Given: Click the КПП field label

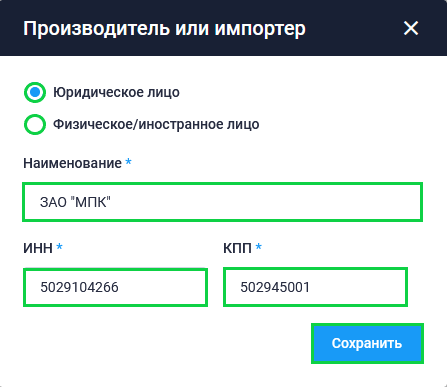Looking at the screenshot, I should click(x=237, y=248).
